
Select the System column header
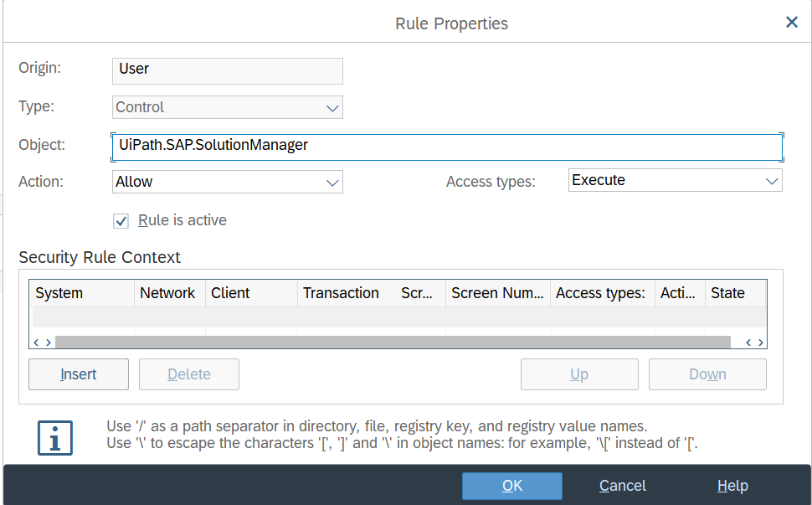click(82, 293)
